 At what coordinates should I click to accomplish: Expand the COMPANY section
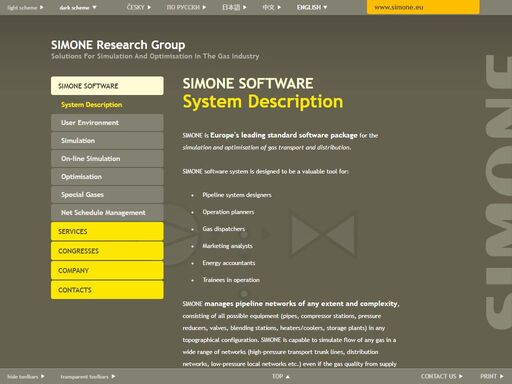(x=107, y=270)
